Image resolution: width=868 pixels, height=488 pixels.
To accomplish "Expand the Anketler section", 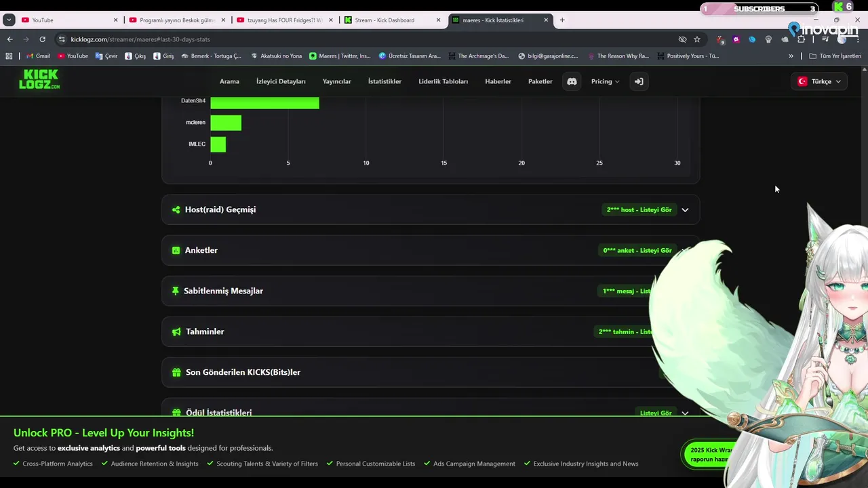I will click(431, 250).
